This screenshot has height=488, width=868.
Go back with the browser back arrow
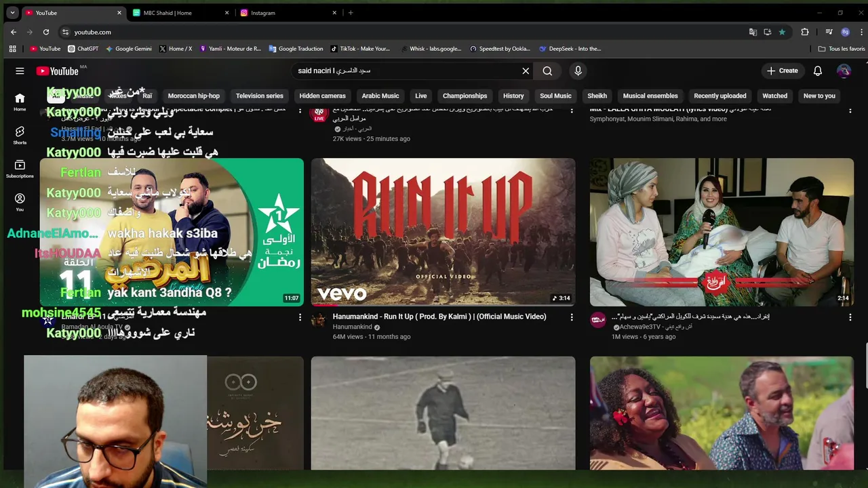(14, 32)
